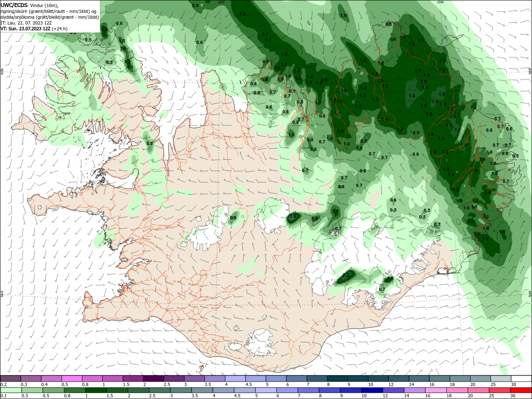The height and width of the screenshot is (399, 532).
Task: Select the bright red rain swatch after 30
Action: tap(520, 390)
